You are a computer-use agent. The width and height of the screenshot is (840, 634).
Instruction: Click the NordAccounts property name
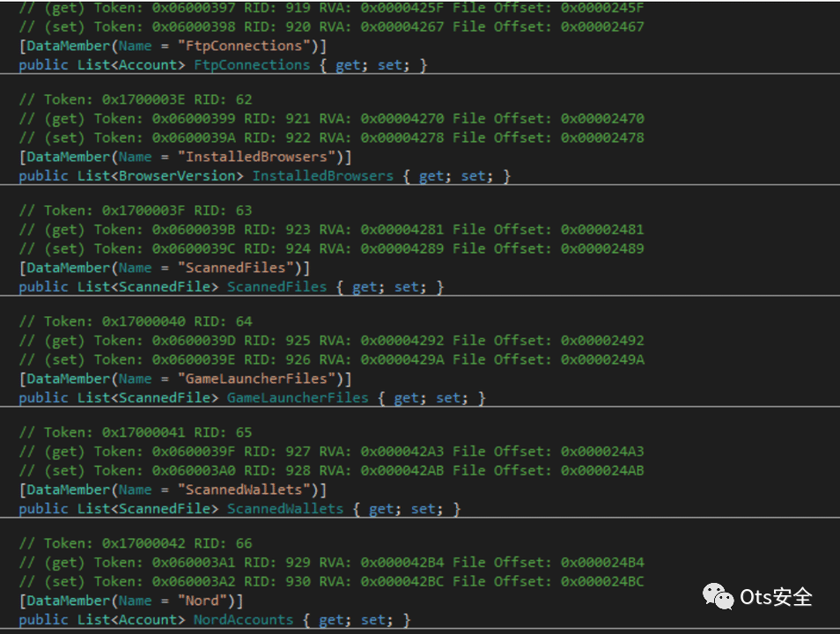243,620
